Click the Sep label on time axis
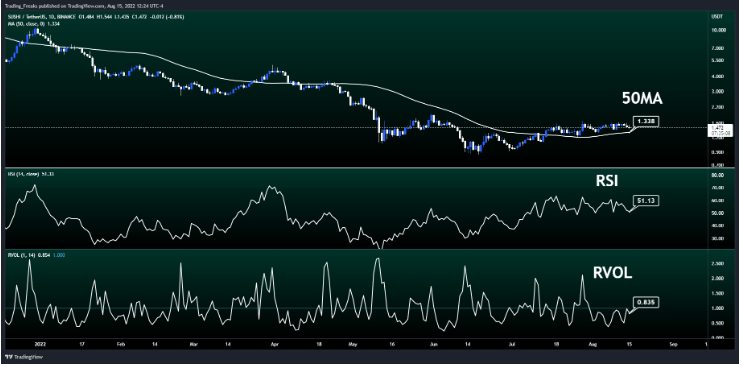The width and height of the screenshot is (742, 366). [x=674, y=345]
